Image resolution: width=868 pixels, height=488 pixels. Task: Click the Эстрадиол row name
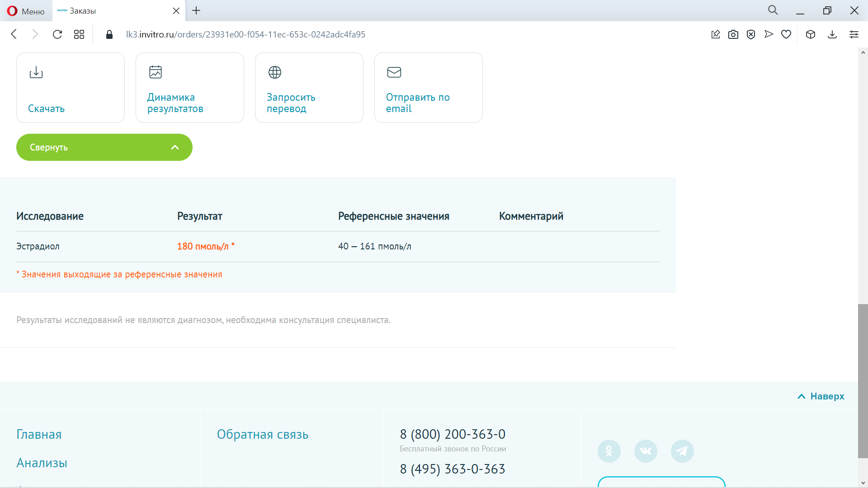38,246
